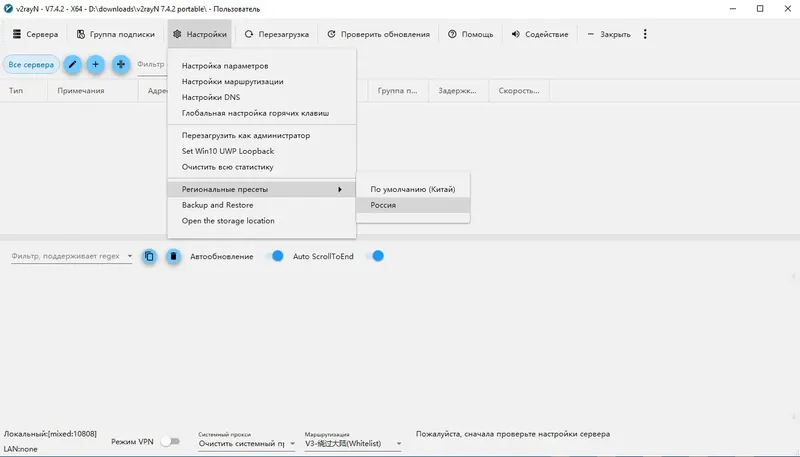
Task: Click the pencil edit group icon
Action: [x=72, y=65]
